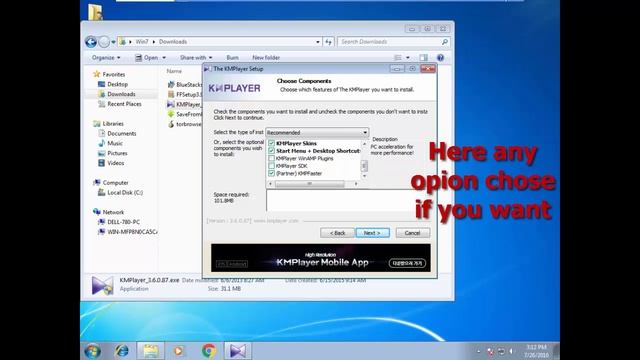Click the Open toolbar button
Screen dimensions: 640x360
[147, 58]
